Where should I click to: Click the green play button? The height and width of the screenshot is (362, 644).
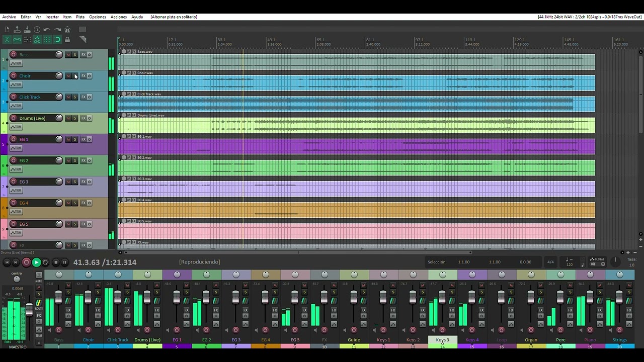36,262
